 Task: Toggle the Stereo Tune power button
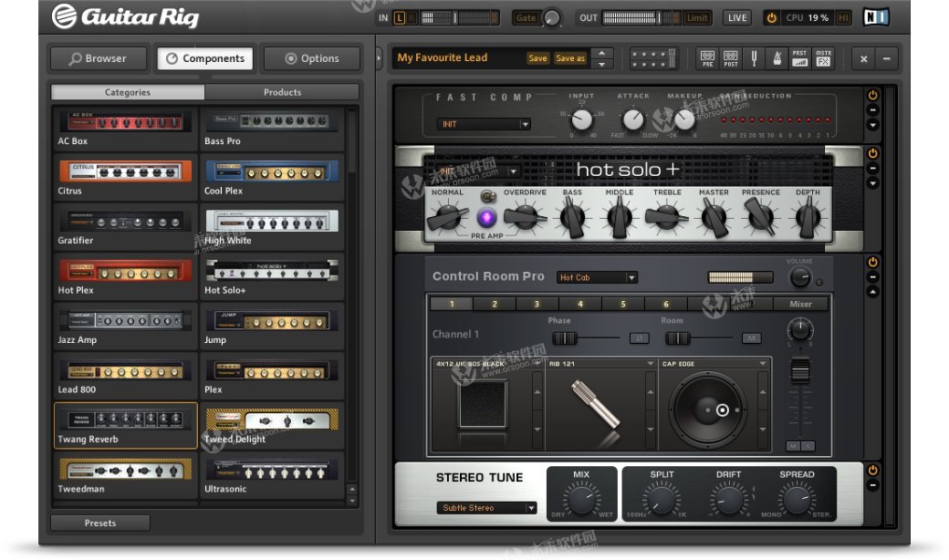(x=872, y=470)
